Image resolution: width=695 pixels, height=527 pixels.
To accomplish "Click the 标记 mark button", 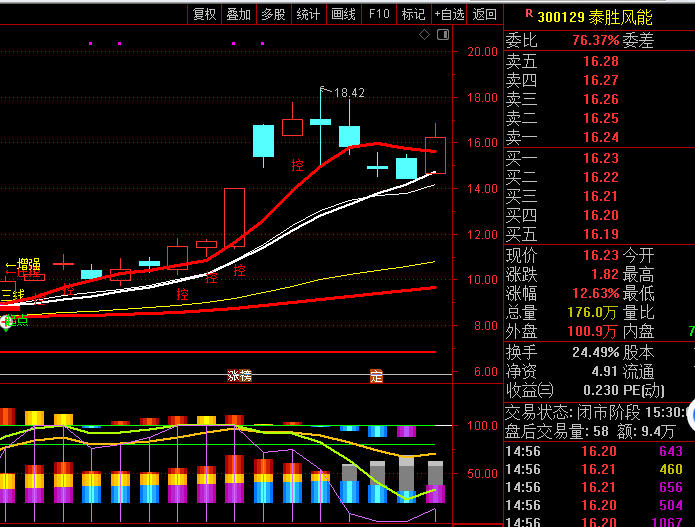I will pyautogui.click(x=413, y=14).
